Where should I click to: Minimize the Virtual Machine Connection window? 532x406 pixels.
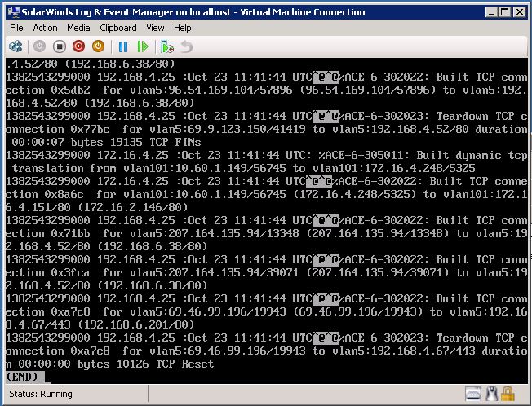(x=492, y=12)
